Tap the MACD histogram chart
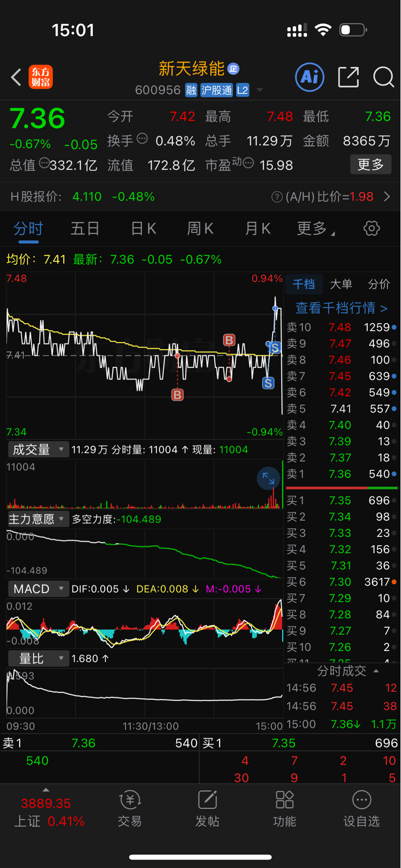 144,622
